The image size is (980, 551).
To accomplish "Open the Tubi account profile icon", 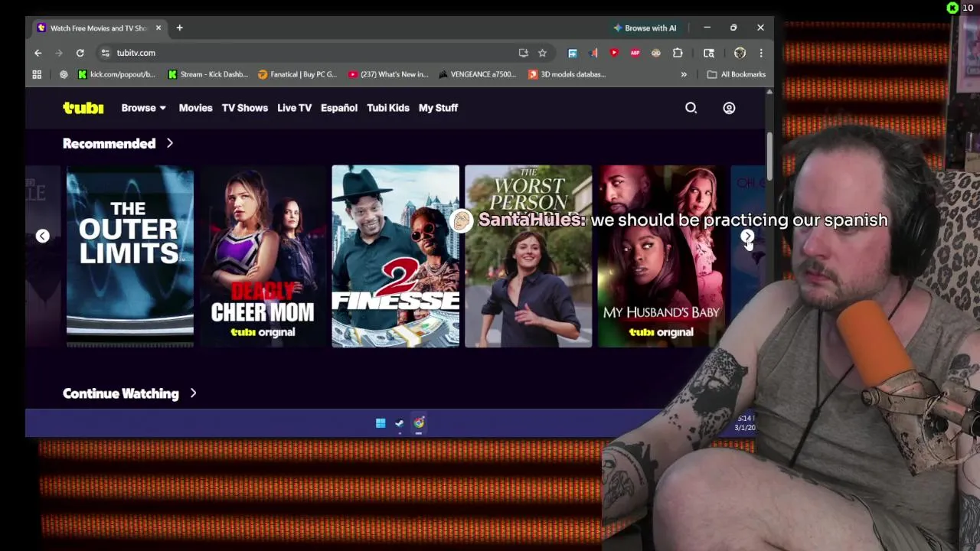I will pyautogui.click(x=729, y=108).
